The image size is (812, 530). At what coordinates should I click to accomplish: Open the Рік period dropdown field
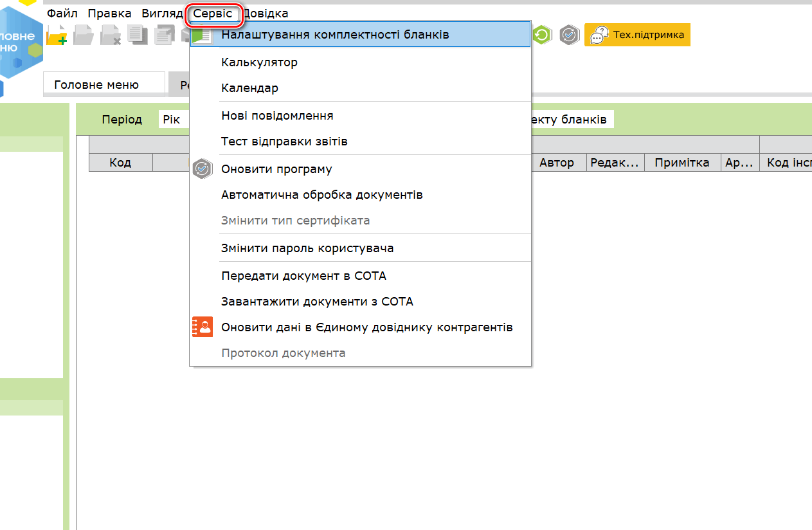(172, 120)
